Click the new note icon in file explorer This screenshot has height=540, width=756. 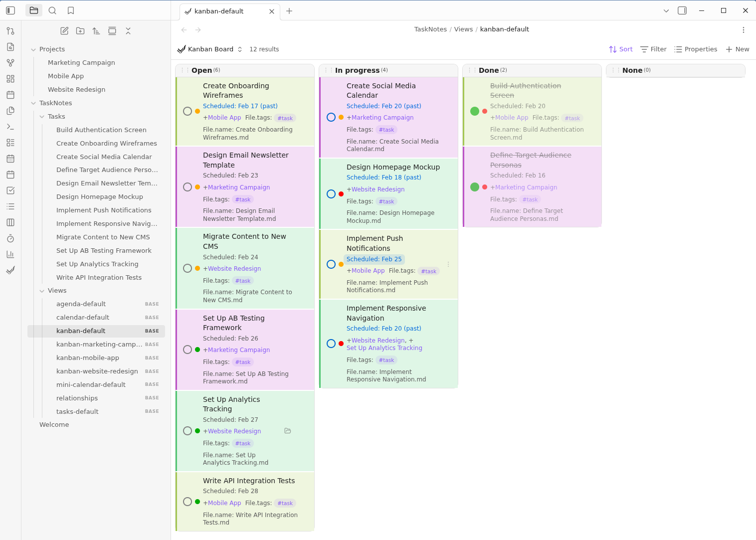[x=64, y=31]
